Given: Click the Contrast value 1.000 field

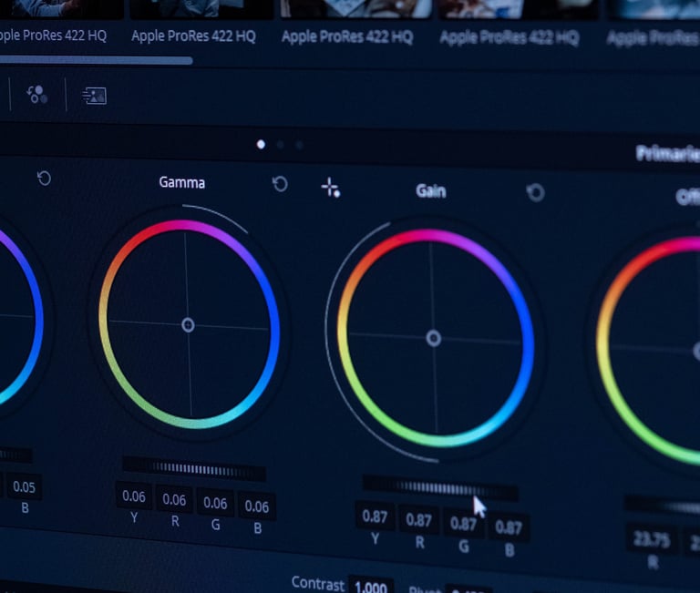Looking at the screenshot, I should (371, 586).
